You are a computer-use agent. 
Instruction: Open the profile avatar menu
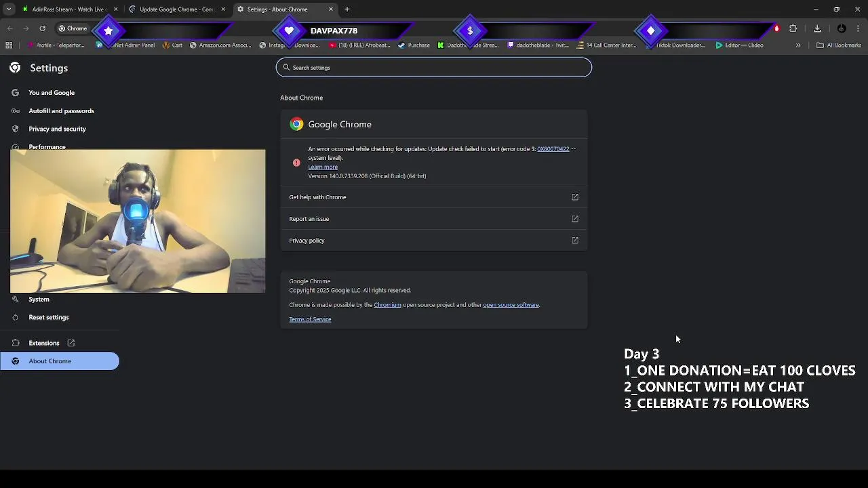point(842,28)
